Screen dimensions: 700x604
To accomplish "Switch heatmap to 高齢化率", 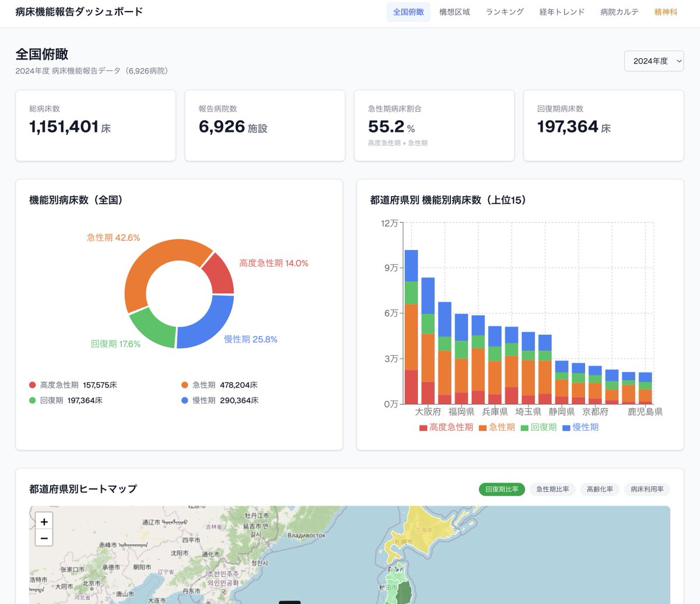I will (x=600, y=489).
